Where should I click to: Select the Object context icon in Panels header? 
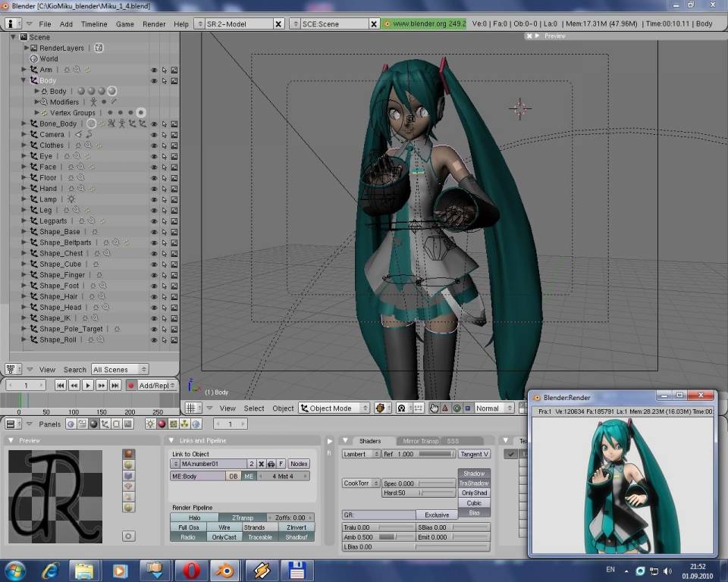pyautogui.click(x=105, y=424)
